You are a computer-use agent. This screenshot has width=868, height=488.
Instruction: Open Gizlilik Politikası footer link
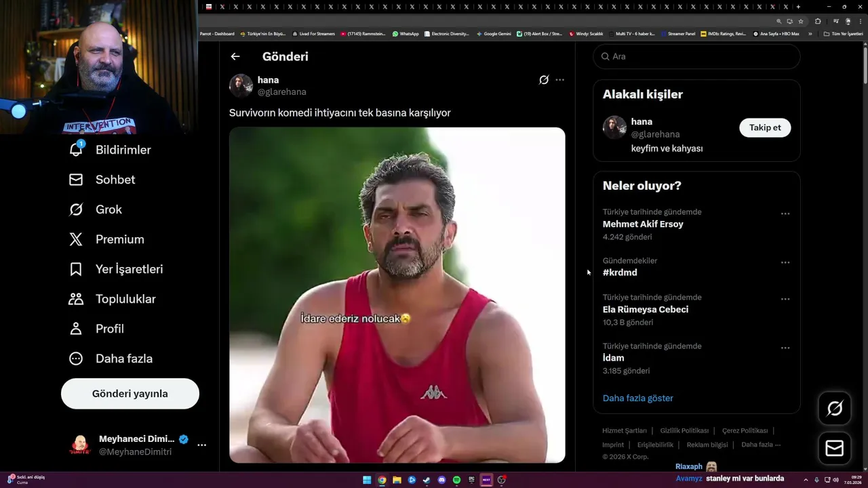[684, 431]
